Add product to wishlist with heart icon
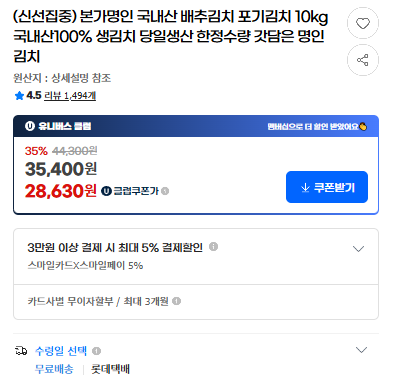The height and width of the screenshot is (384, 396). point(363,23)
